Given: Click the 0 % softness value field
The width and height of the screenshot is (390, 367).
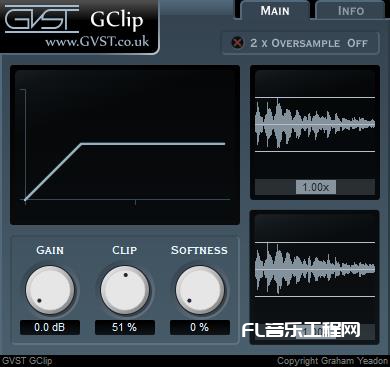Looking at the screenshot, I should pos(200,327).
